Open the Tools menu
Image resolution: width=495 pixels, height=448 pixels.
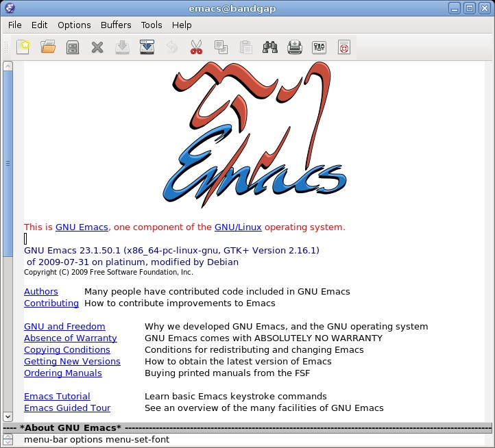point(152,25)
